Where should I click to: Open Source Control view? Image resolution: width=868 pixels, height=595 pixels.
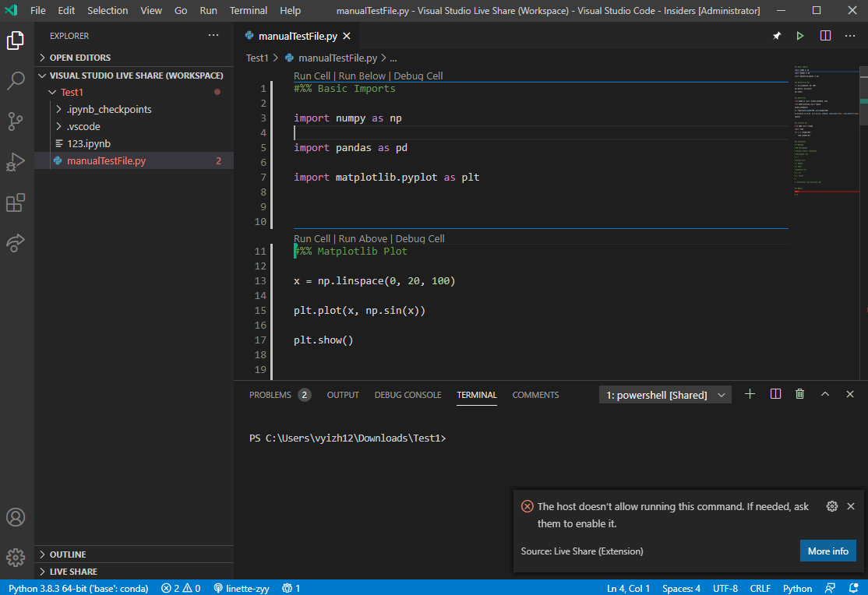[x=15, y=121]
